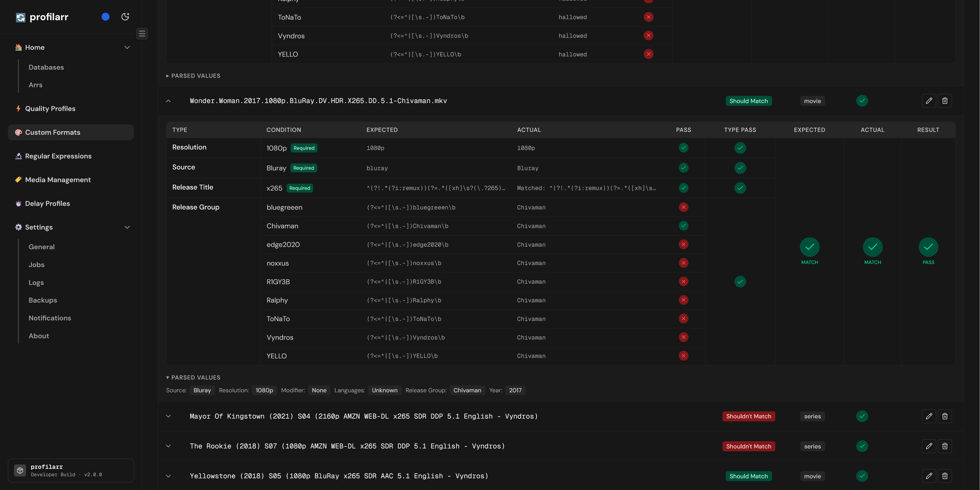
Task: Collapse the sidebar with hamburger button
Action: tap(142, 34)
